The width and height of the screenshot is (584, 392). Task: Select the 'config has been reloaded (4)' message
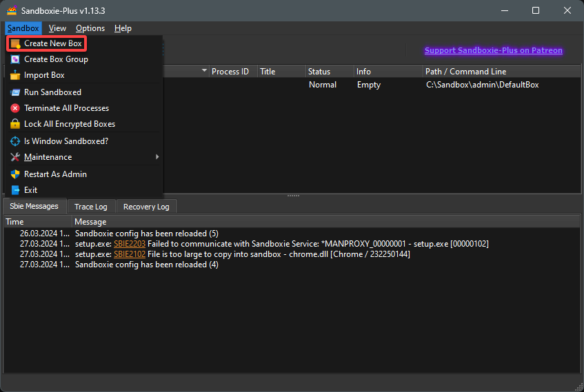tap(147, 265)
